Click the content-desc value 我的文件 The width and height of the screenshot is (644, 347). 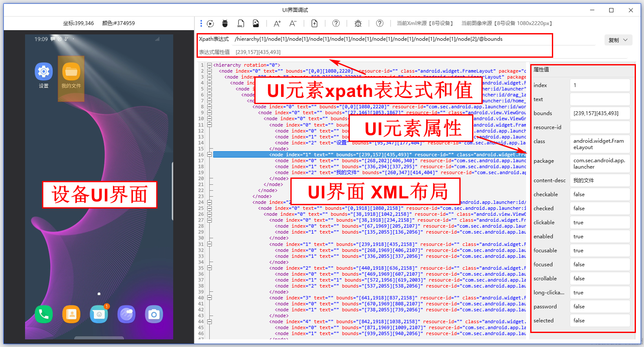(x=600, y=181)
